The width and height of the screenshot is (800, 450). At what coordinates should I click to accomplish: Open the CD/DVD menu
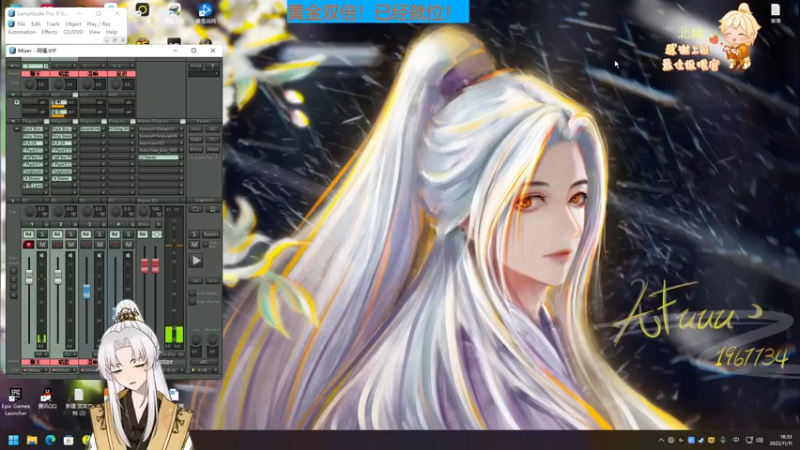[x=73, y=32]
